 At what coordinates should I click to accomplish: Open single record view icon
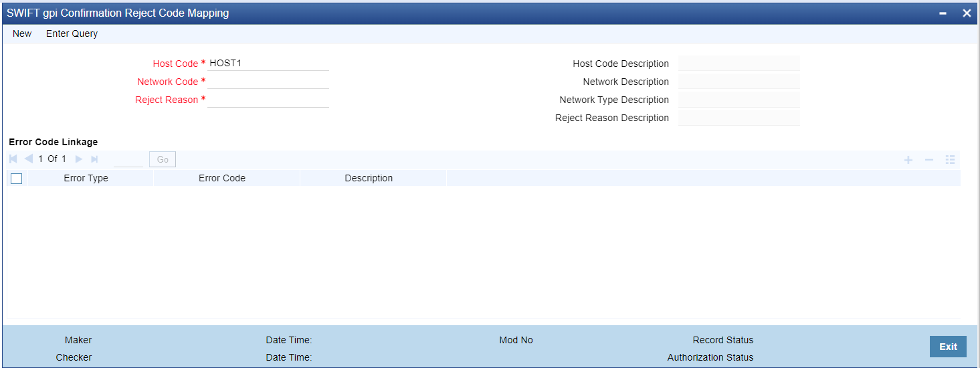point(950,160)
